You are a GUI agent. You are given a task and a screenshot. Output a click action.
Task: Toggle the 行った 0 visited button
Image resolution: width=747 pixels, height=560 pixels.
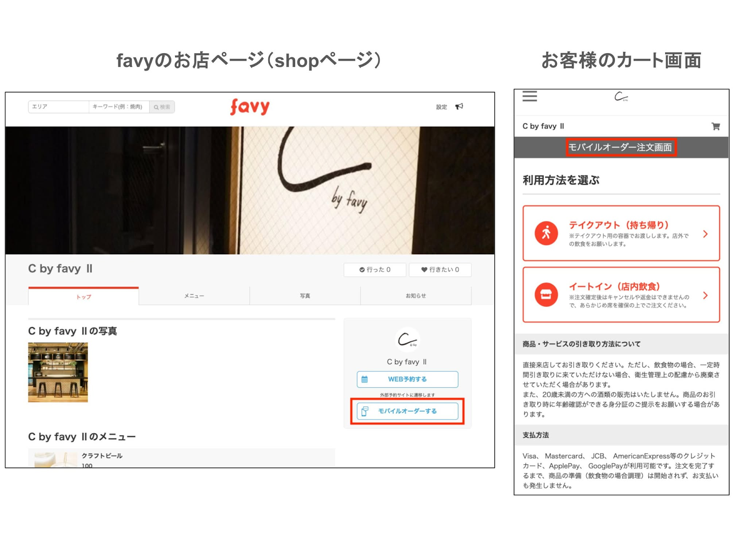pyautogui.click(x=375, y=270)
